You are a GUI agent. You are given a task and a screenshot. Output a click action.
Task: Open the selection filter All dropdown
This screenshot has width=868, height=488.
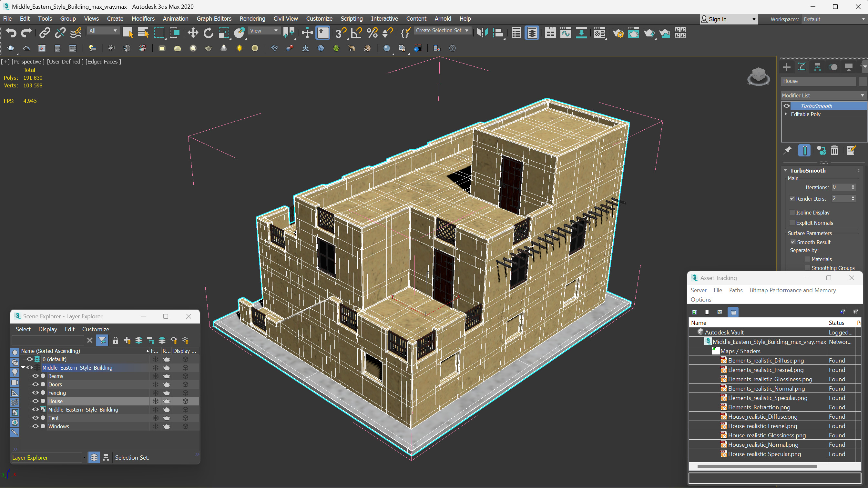[103, 31]
